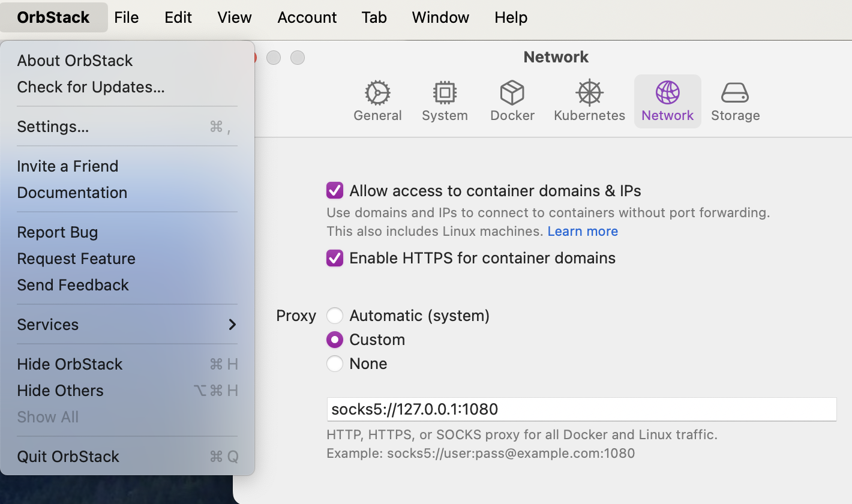852x504 pixels.
Task: Open the Storage drive icon tab
Action: (x=735, y=93)
